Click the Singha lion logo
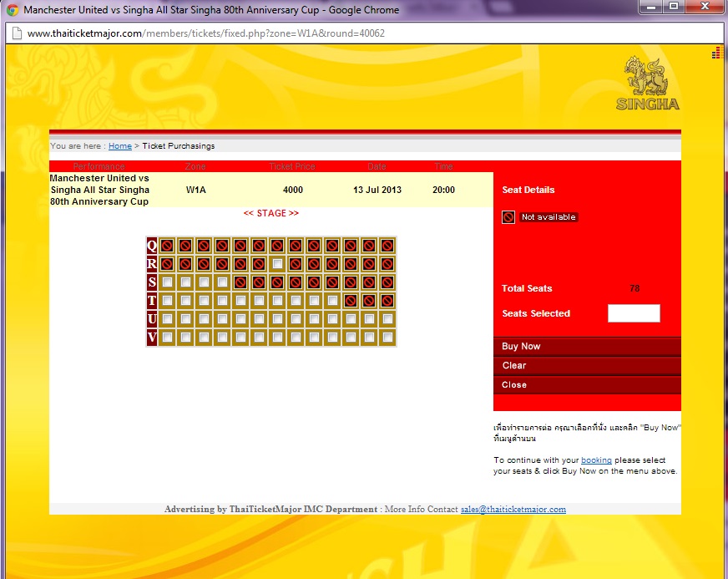Screen dimensions: 728x579 tap(648, 84)
